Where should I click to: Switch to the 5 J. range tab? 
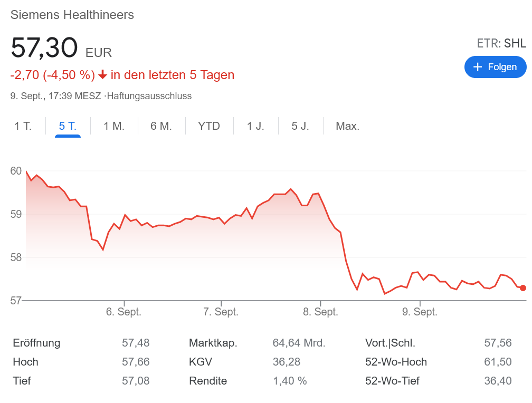pos(300,126)
